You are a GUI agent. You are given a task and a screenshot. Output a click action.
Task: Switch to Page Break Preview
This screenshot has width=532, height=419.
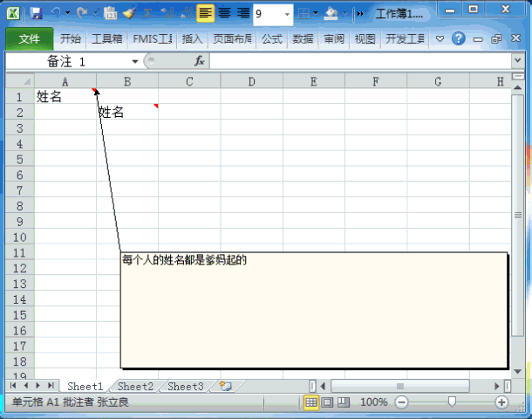[x=343, y=402]
